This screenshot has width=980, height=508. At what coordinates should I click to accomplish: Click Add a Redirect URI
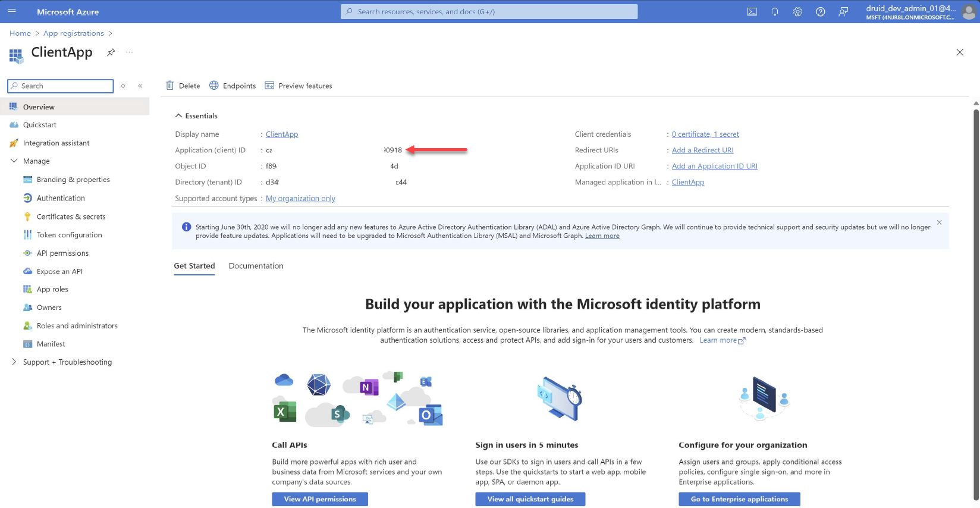point(703,150)
